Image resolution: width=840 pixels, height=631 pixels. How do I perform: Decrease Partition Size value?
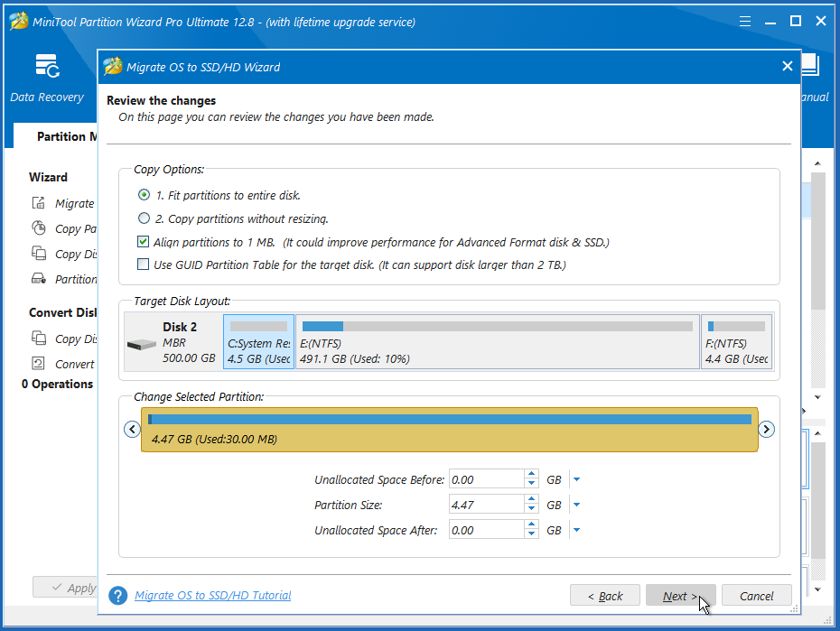[x=531, y=508]
